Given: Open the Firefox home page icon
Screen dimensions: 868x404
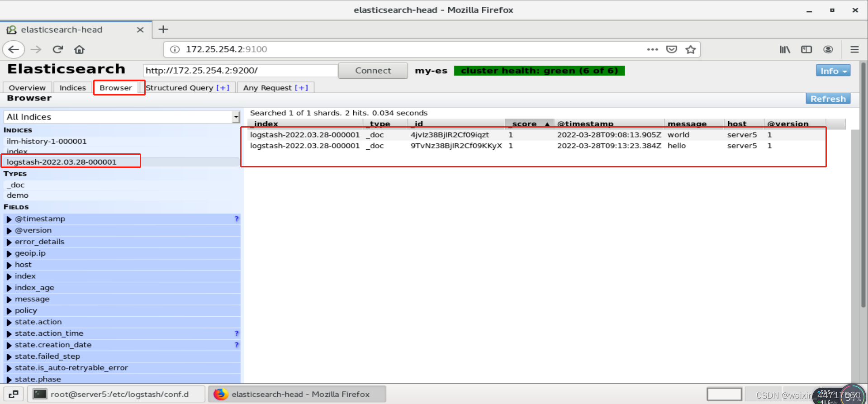Looking at the screenshot, I should [79, 49].
